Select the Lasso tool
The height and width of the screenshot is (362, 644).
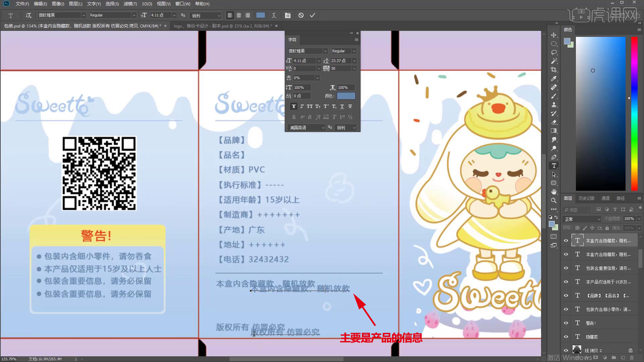click(554, 53)
